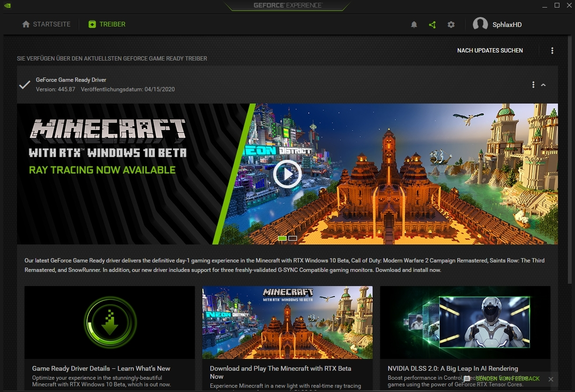Click Senden von Feedback
Image resolution: width=575 pixels, height=392 pixels.
click(x=507, y=379)
